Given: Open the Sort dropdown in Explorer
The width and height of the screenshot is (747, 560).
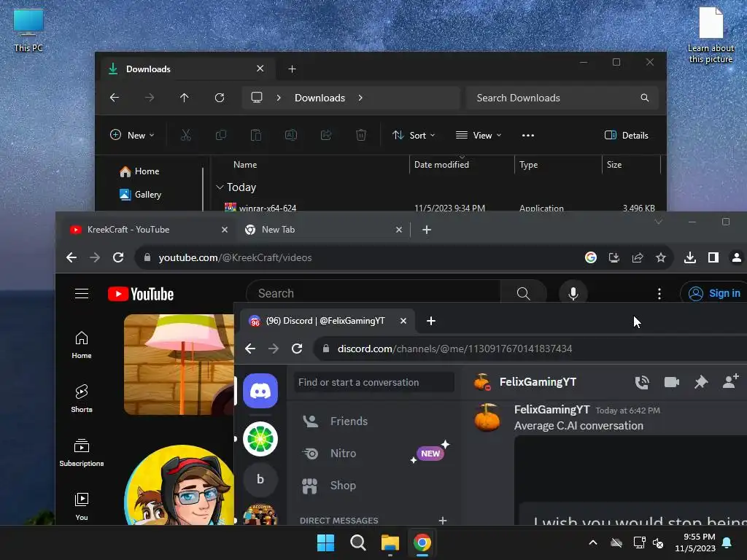Looking at the screenshot, I should click(414, 135).
